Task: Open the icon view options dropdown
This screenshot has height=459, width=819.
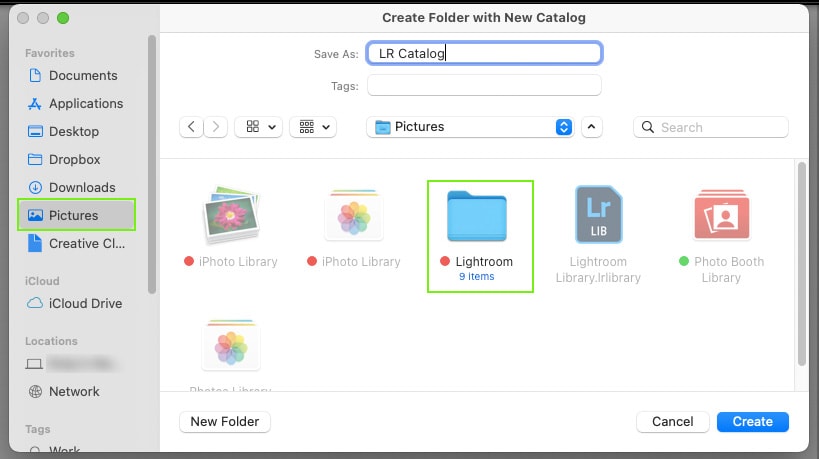Action: coord(259,127)
